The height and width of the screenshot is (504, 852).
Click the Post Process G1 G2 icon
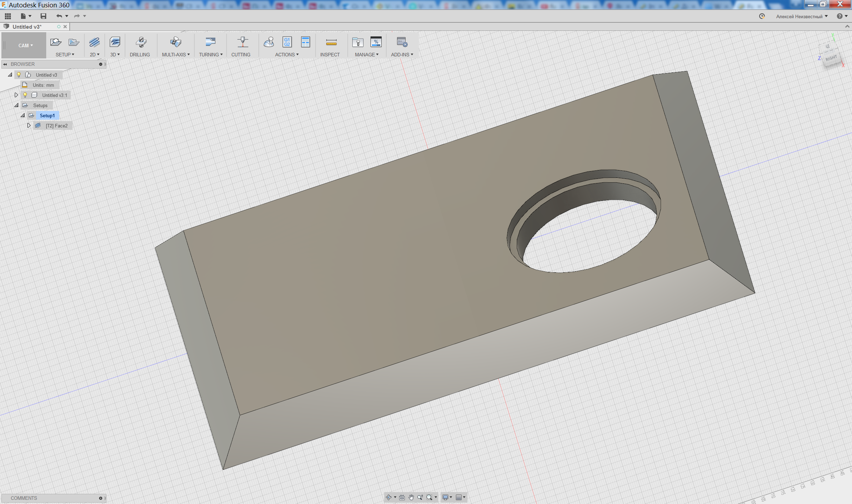click(287, 42)
